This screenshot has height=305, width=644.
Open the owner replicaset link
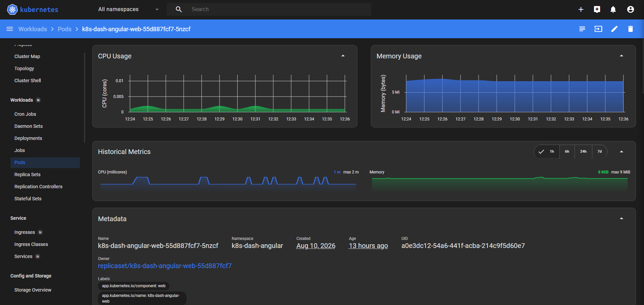tap(165, 266)
